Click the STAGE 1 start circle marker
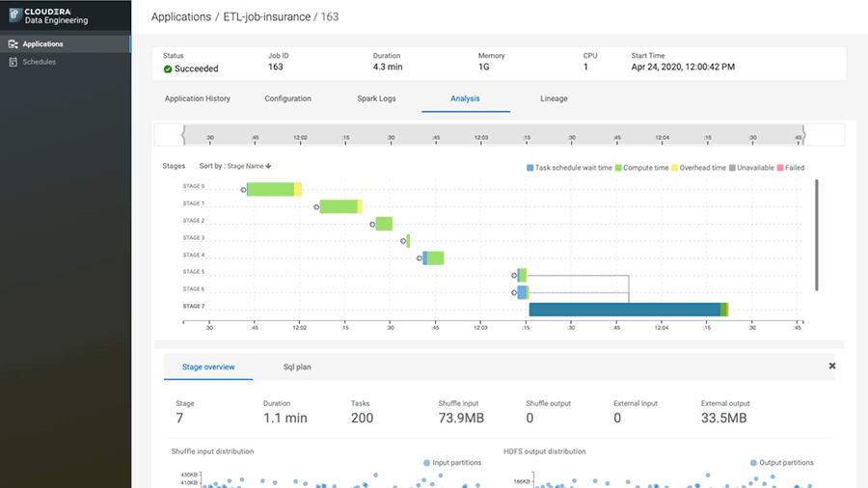Viewport: 868px width, 488px height. point(316,207)
